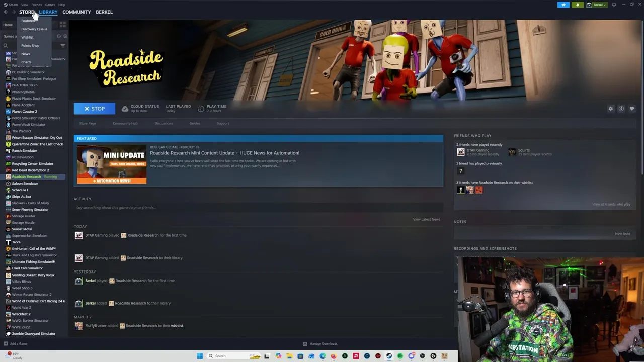Open announcements megaphone button

click(x=563, y=5)
